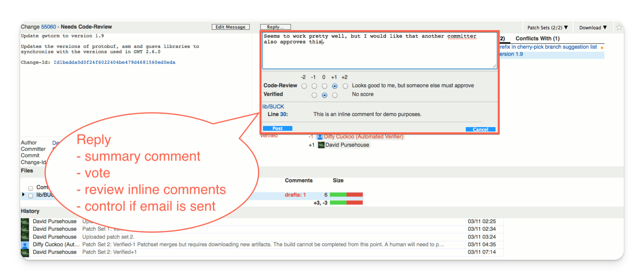Open the Reply... button
The image size is (644, 280).
(x=275, y=27)
